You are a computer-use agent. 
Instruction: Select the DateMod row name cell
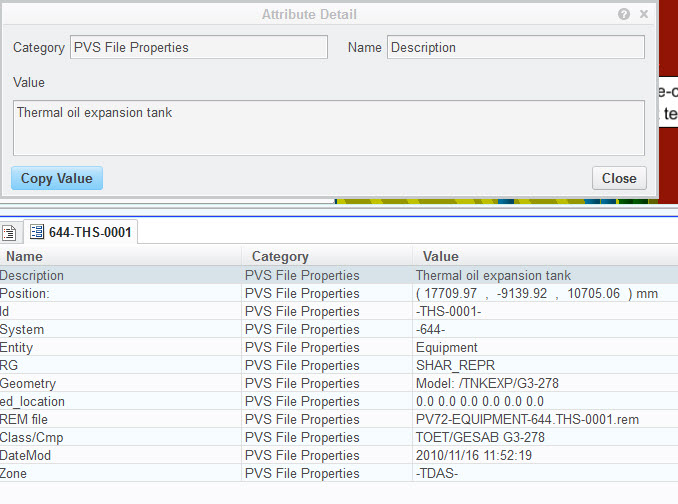[121, 456]
